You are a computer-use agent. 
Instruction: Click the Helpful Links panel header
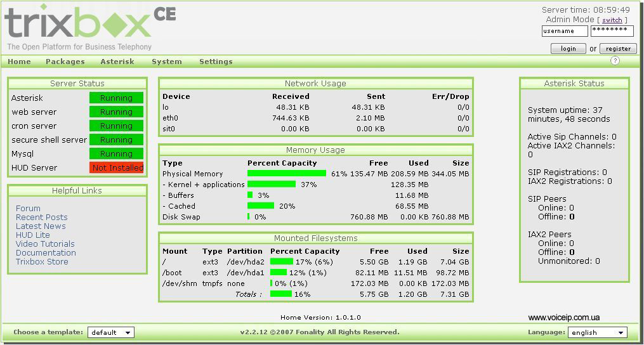(x=77, y=190)
